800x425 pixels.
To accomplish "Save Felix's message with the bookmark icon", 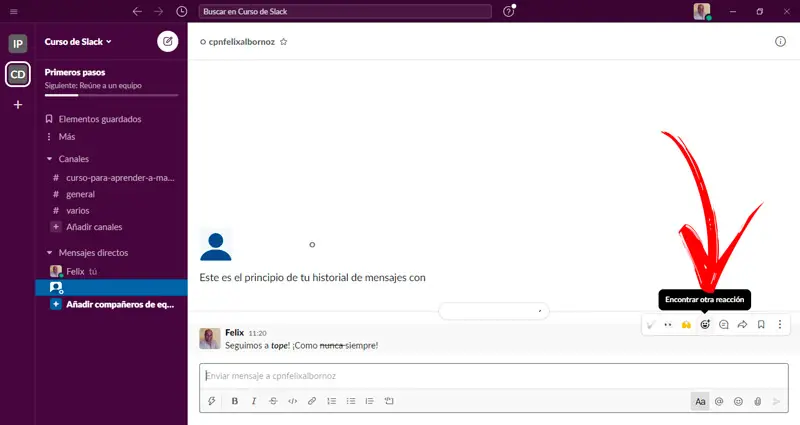I will coord(761,324).
